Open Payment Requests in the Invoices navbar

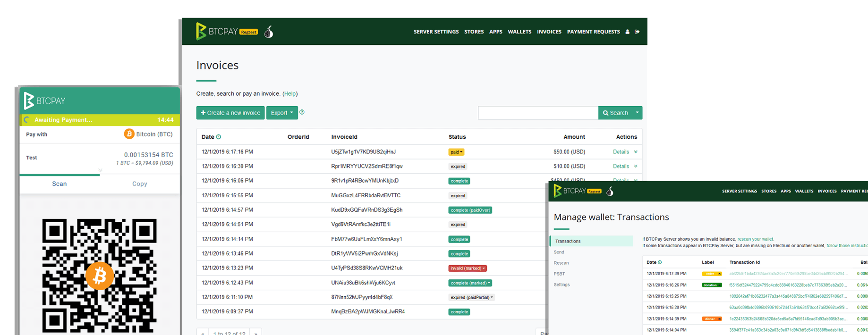(x=593, y=32)
